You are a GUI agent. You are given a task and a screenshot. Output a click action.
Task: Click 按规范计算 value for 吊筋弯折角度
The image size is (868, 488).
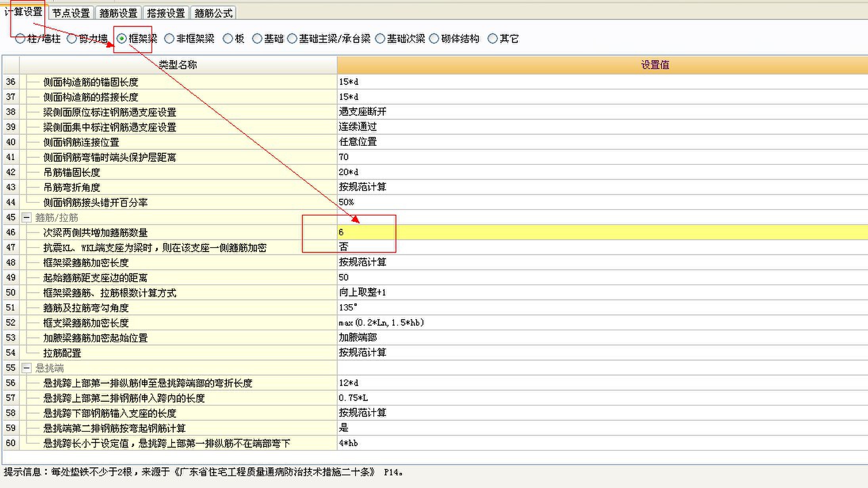point(362,187)
